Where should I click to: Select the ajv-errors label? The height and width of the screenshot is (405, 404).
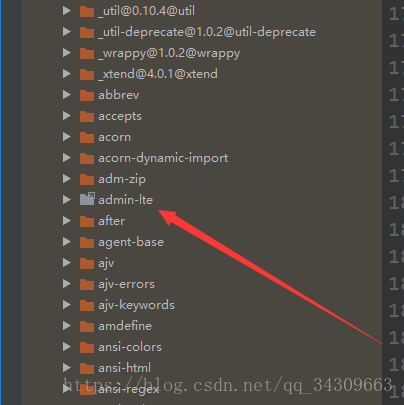click(126, 284)
